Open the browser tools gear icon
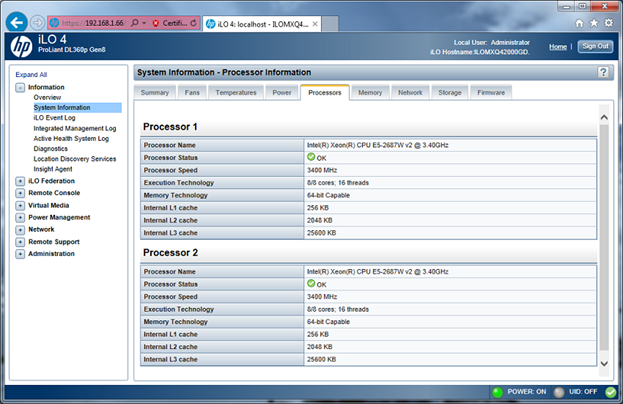The height and width of the screenshot is (404, 623). [609, 23]
